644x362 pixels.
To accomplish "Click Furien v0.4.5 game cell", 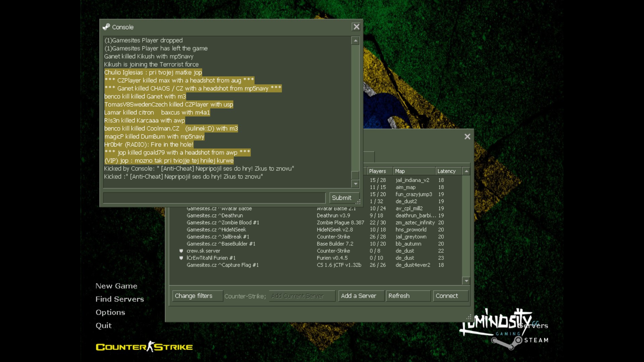I will point(332,258).
